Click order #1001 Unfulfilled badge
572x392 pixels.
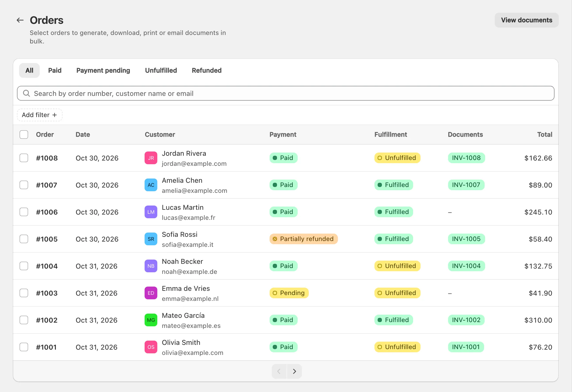tap(397, 347)
